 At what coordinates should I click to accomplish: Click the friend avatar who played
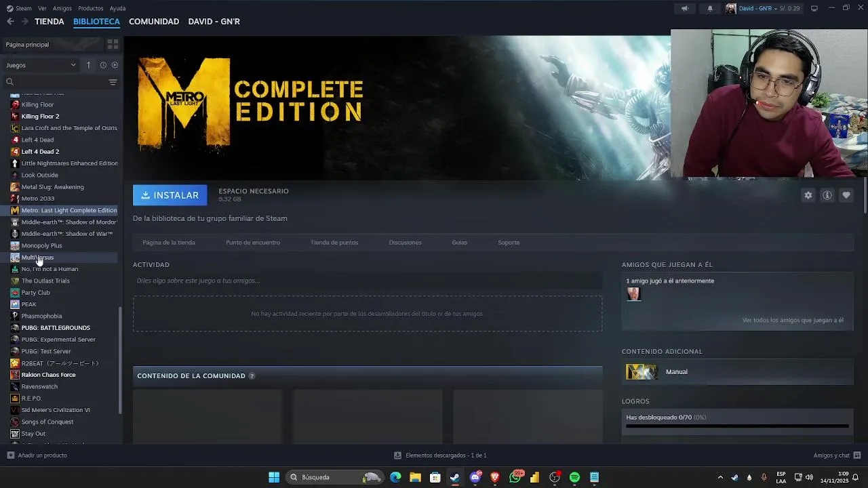point(633,294)
